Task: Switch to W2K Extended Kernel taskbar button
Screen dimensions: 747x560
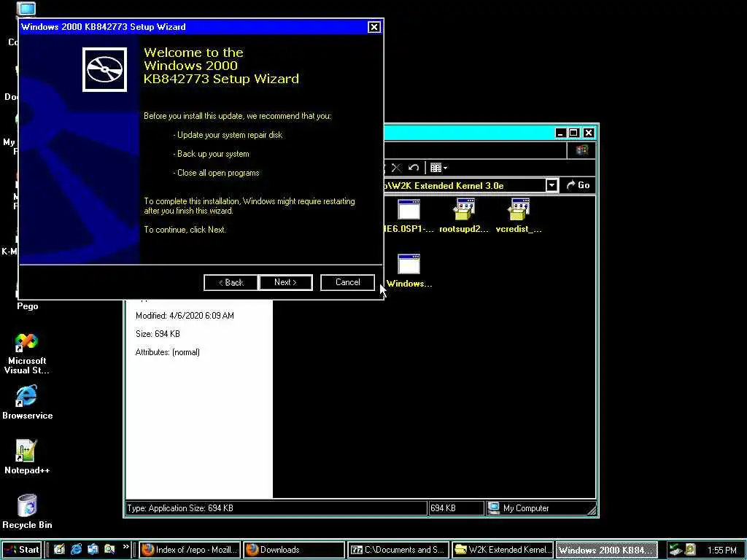Action: pos(503,550)
